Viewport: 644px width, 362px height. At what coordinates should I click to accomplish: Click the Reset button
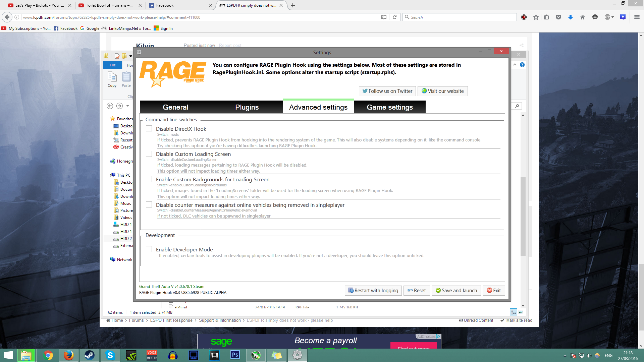[416, 291]
